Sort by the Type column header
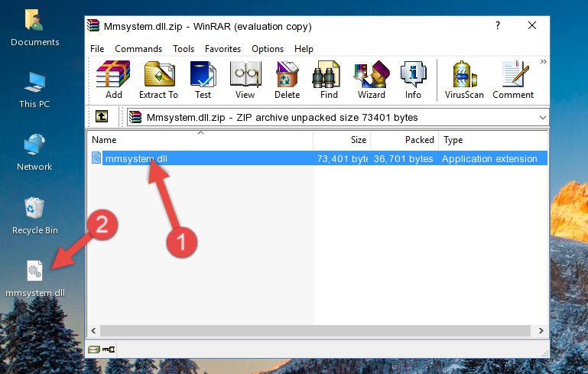 pyautogui.click(x=493, y=140)
